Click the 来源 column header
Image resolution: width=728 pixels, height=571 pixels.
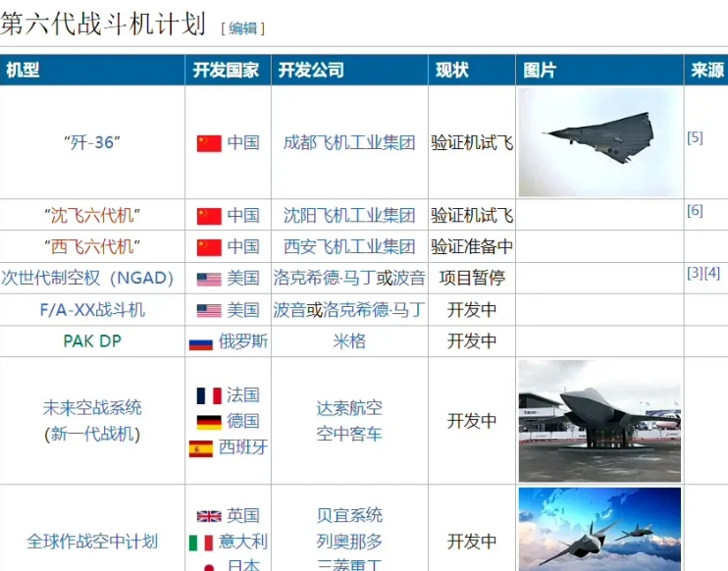[707, 71]
